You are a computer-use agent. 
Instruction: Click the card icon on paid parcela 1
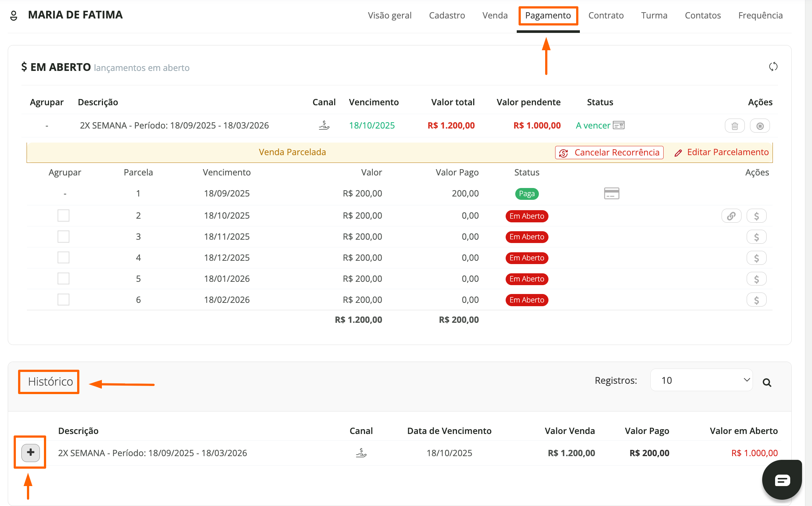pos(611,194)
